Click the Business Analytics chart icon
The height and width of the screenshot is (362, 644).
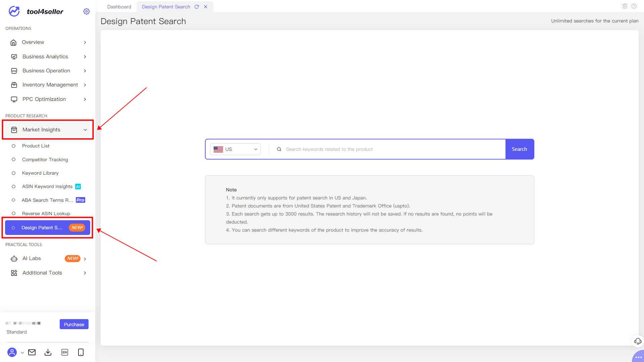tap(14, 57)
